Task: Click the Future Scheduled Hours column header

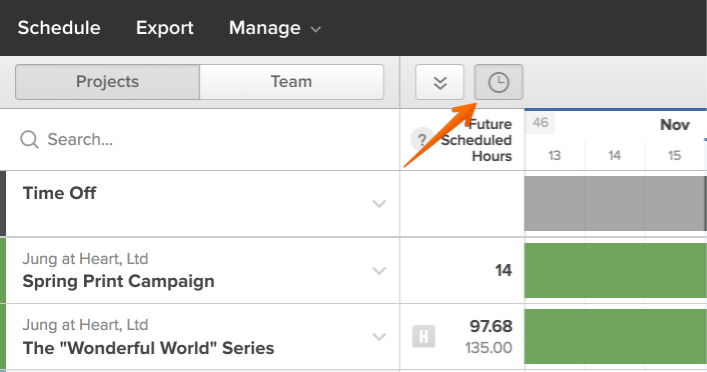Action: click(x=477, y=140)
